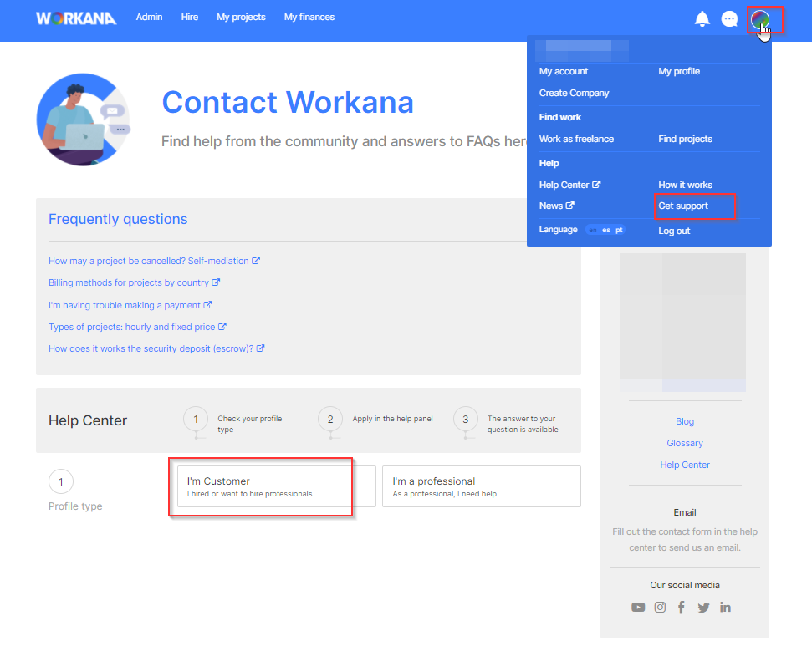812x651 pixels.
Task: Click Log out
Action: [674, 231]
